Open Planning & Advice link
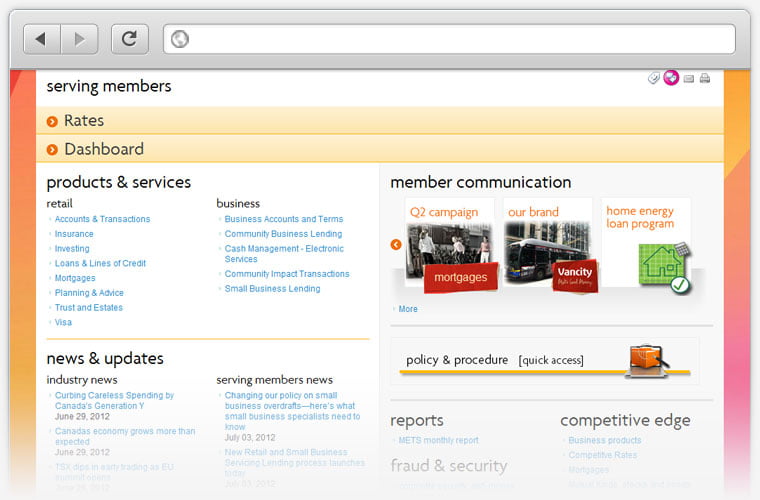Viewport: 760px width, 500px height. click(x=89, y=293)
